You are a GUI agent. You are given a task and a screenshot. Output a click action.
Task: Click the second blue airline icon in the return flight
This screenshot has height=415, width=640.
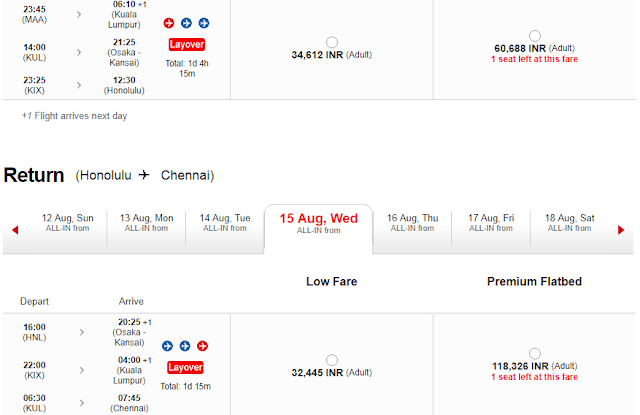pyautogui.click(x=185, y=346)
